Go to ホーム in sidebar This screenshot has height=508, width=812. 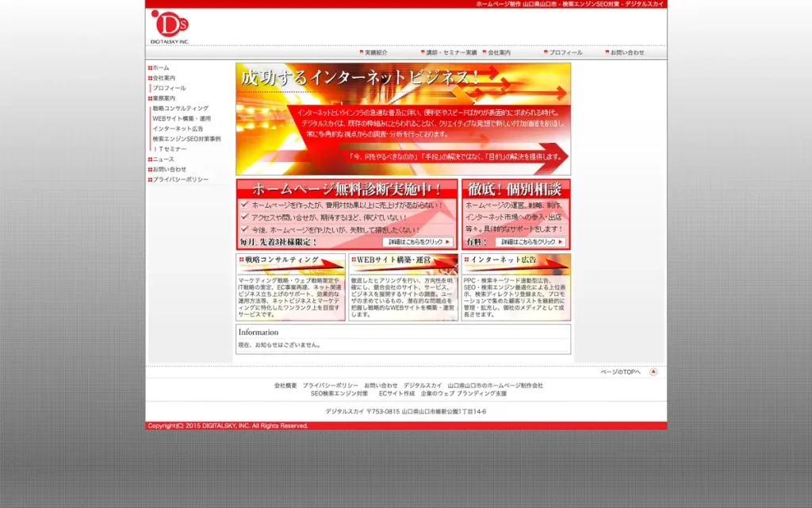160,68
